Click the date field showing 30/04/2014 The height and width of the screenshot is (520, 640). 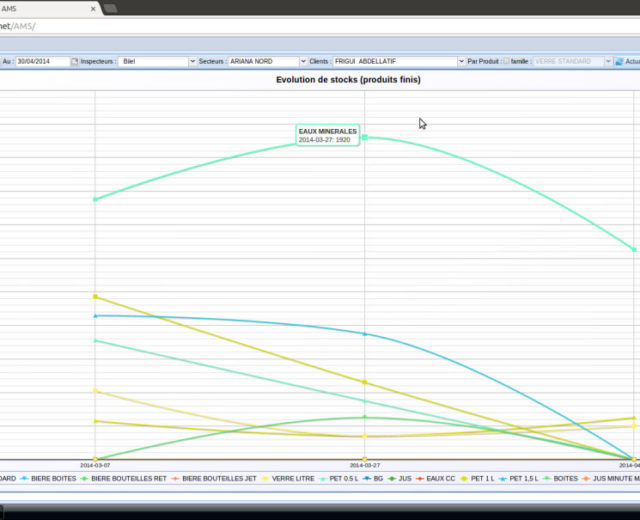[x=40, y=61]
